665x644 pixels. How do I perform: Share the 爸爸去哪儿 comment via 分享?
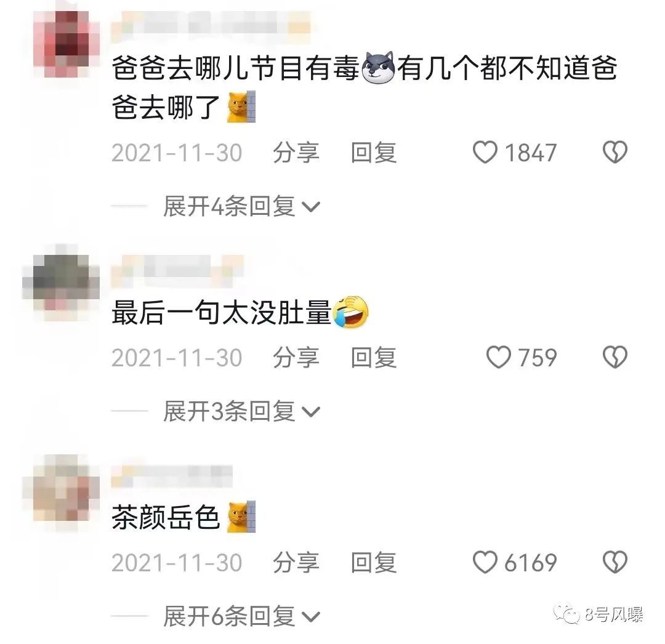click(x=296, y=153)
